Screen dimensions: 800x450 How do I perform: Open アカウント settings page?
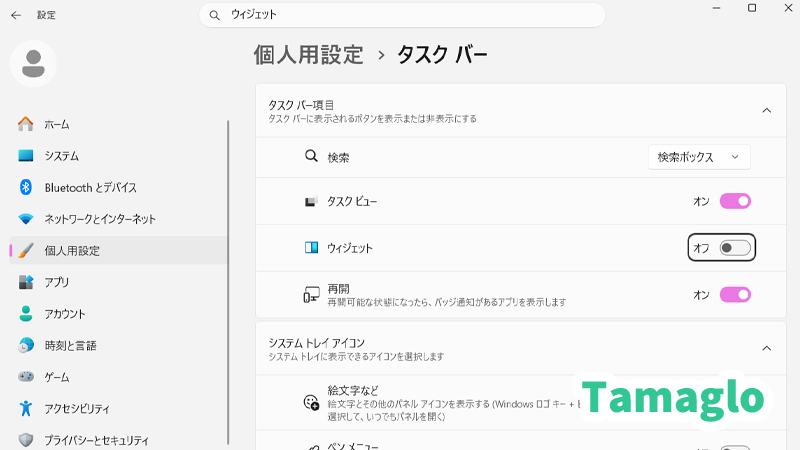(64, 314)
